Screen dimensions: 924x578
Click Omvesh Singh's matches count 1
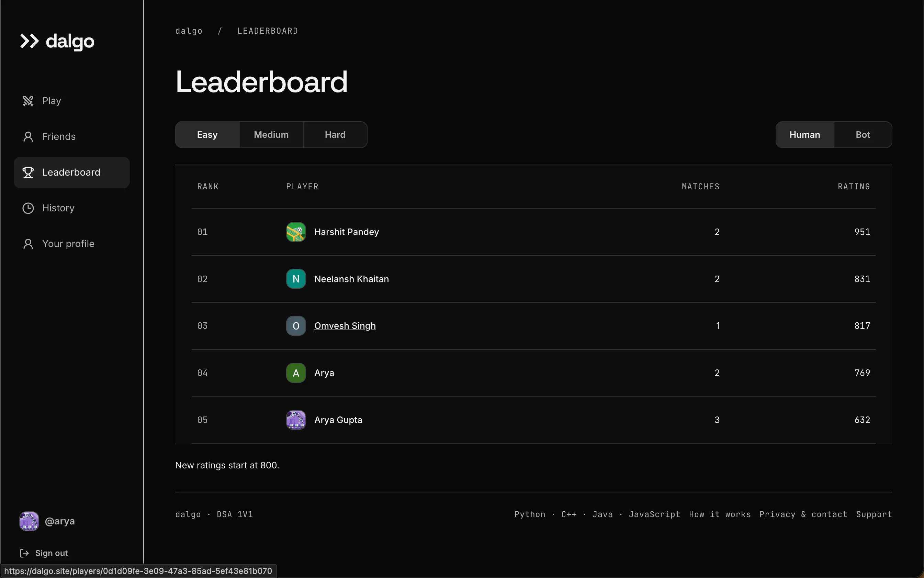718,326
